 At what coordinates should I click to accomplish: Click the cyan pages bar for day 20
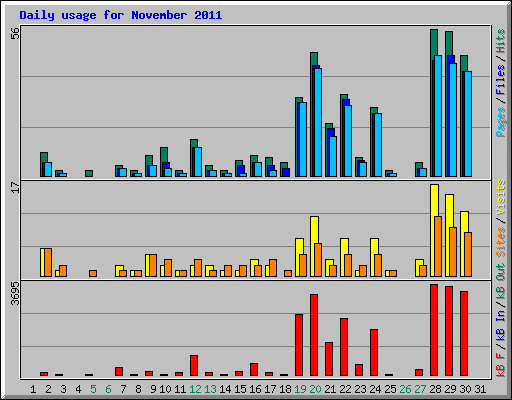[318, 122]
